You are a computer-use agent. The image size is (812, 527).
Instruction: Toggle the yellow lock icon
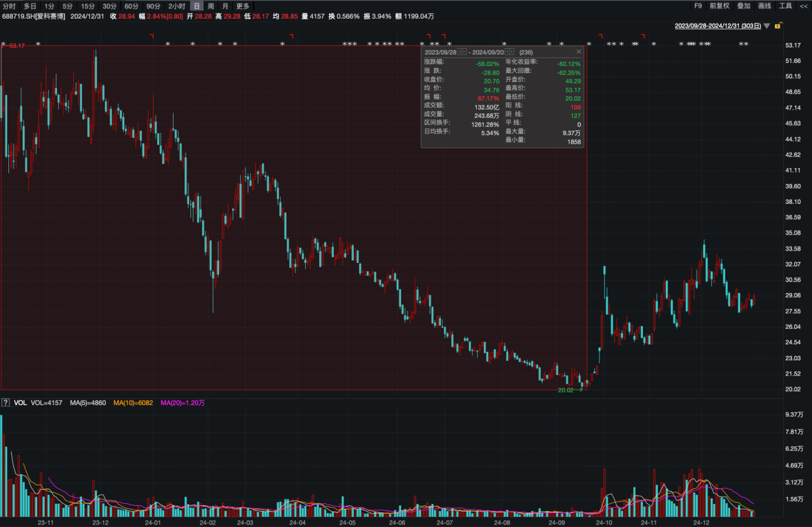click(x=777, y=26)
